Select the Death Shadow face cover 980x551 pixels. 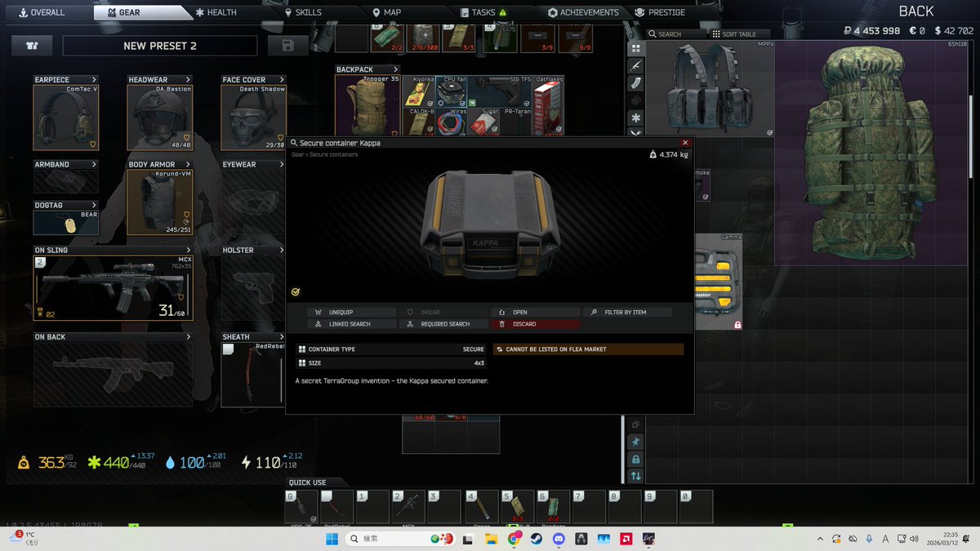coord(253,118)
